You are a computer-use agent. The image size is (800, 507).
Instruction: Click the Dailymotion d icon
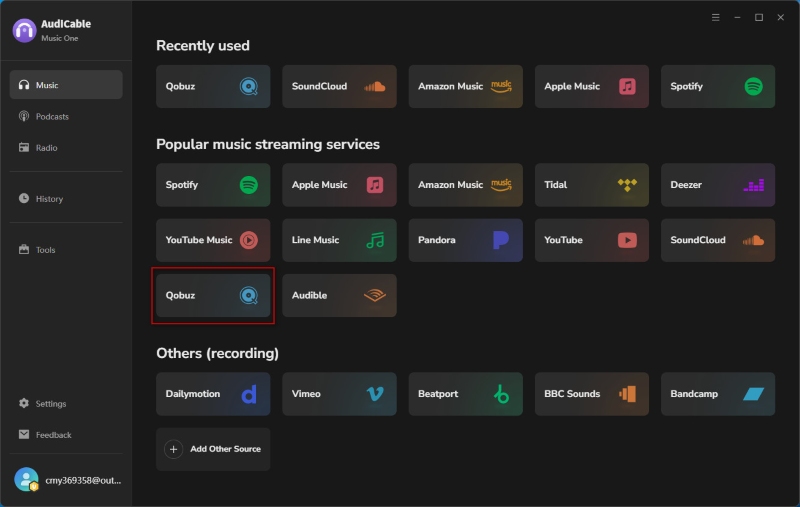248,394
